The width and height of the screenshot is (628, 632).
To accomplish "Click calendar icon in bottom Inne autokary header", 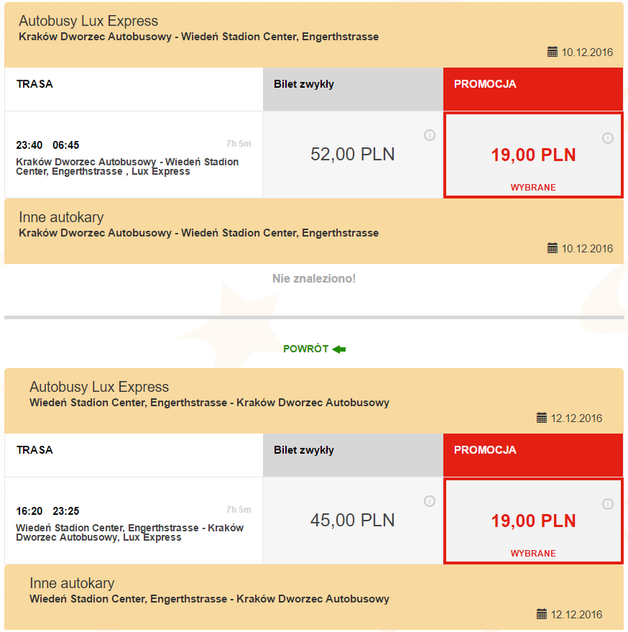I will [541, 614].
